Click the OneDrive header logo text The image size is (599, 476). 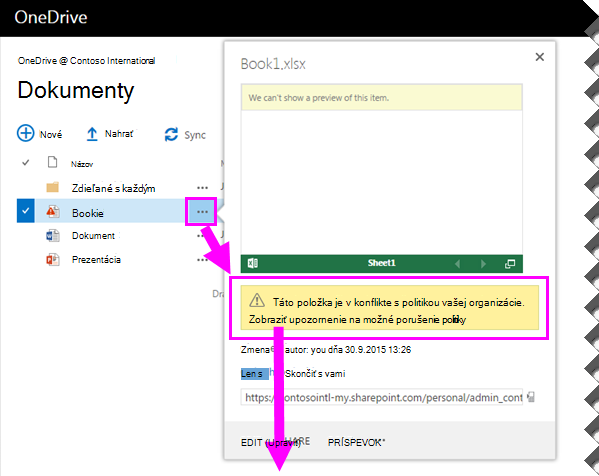(x=51, y=17)
